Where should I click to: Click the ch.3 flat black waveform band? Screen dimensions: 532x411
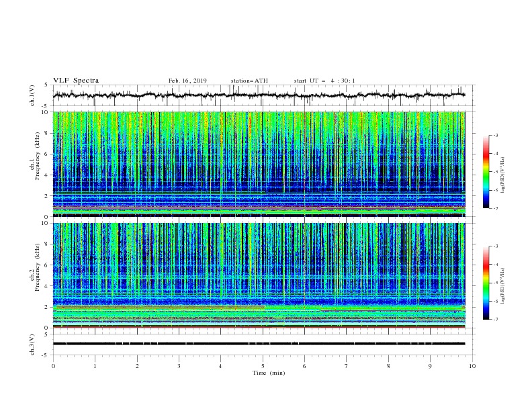click(x=259, y=344)
